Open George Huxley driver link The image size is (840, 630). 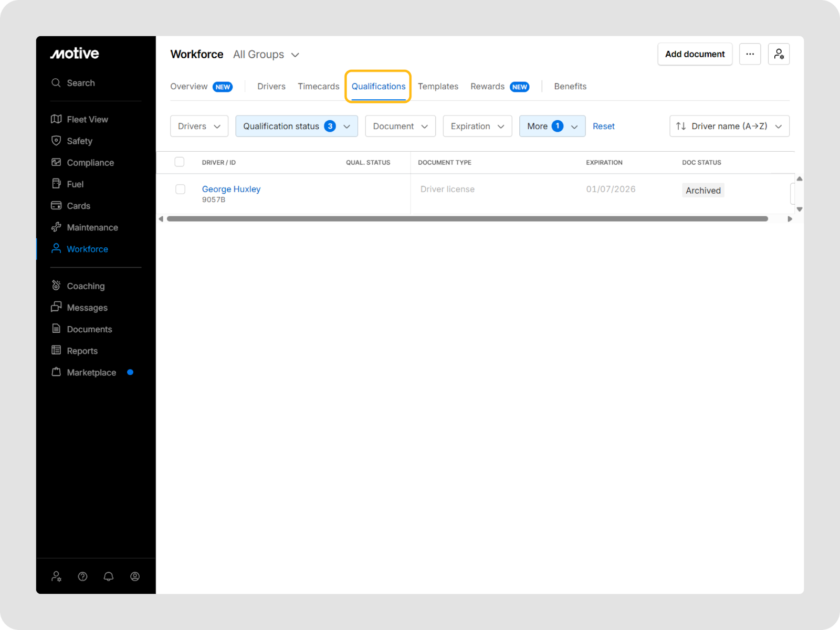pyautogui.click(x=231, y=189)
